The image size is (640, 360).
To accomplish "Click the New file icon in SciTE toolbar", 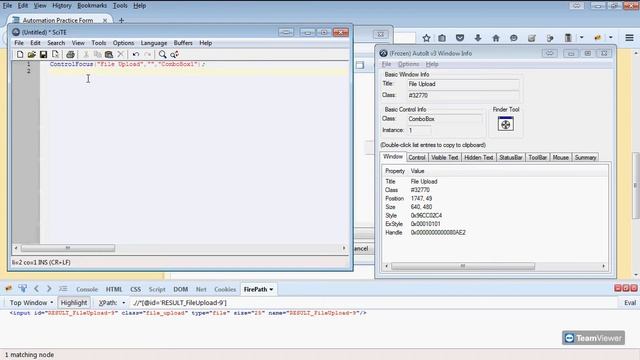I will pyautogui.click(x=20, y=54).
